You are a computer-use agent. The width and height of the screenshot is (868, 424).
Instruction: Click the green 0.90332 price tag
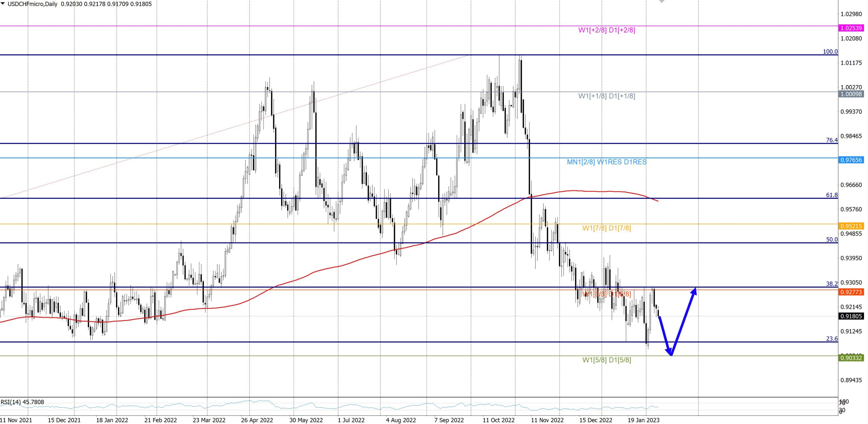pyautogui.click(x=851, y=358)
